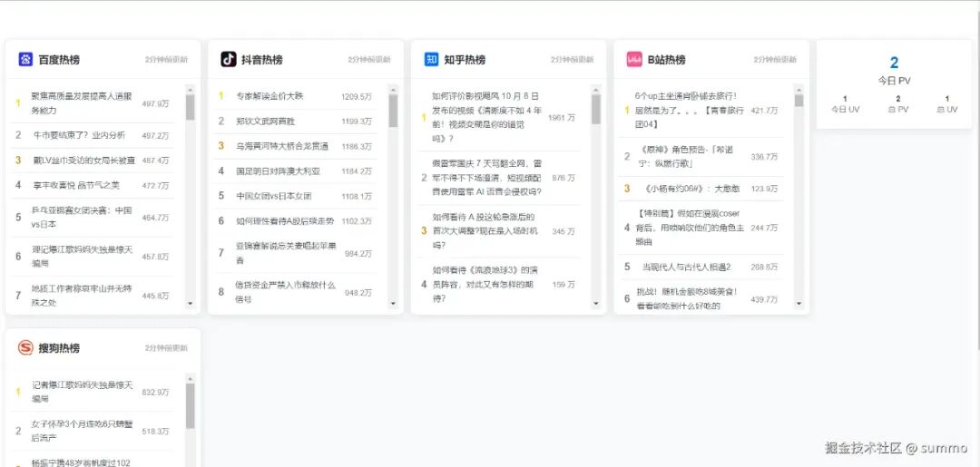
Task: Click the Baidu paw logo icon
Action: tap(25, 59)
